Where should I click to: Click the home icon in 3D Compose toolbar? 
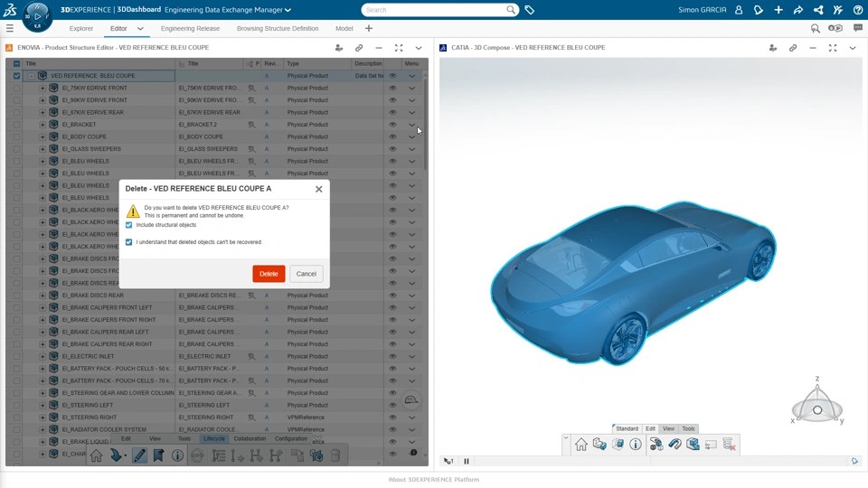point(580,445)
